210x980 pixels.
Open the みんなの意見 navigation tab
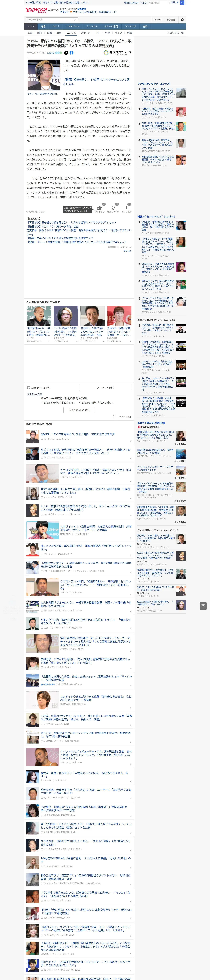click(111, 27)
